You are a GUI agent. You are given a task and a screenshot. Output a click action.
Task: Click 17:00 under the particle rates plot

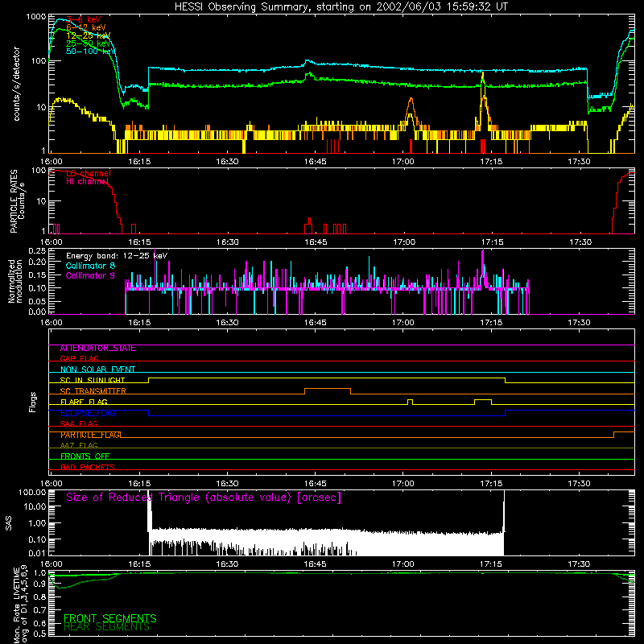405,242
